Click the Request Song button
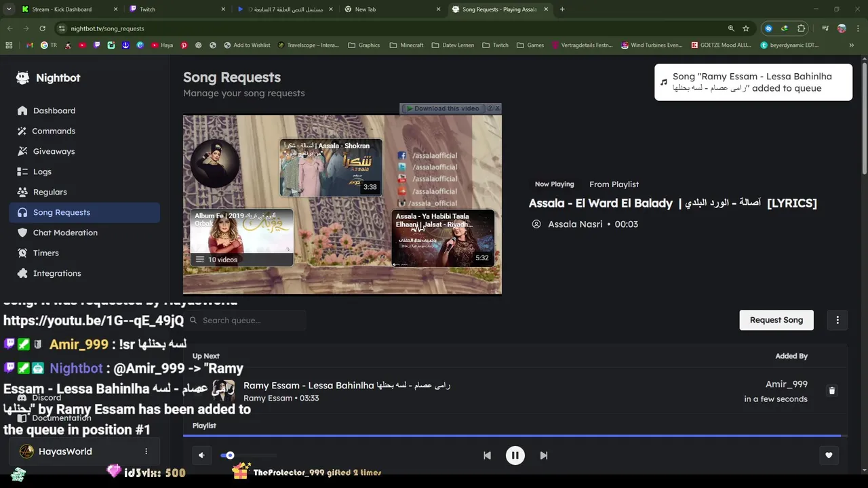 [x=776, y=320]
